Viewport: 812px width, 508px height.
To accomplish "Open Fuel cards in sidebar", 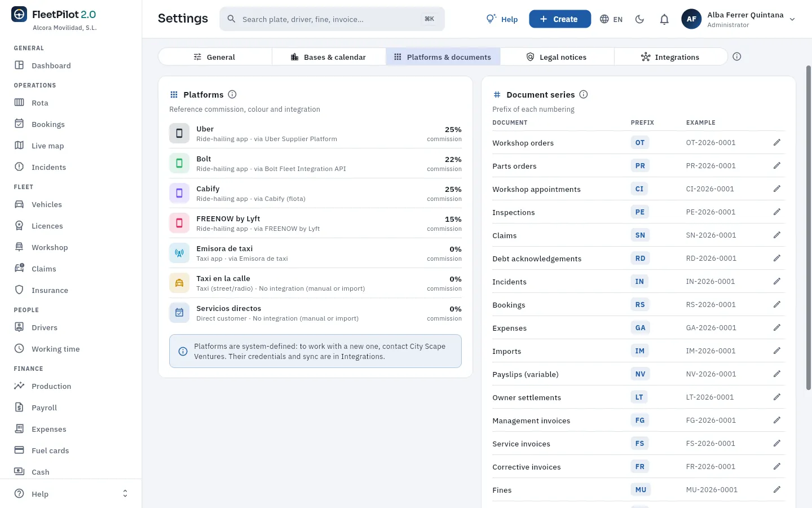I will click(71, 450).
